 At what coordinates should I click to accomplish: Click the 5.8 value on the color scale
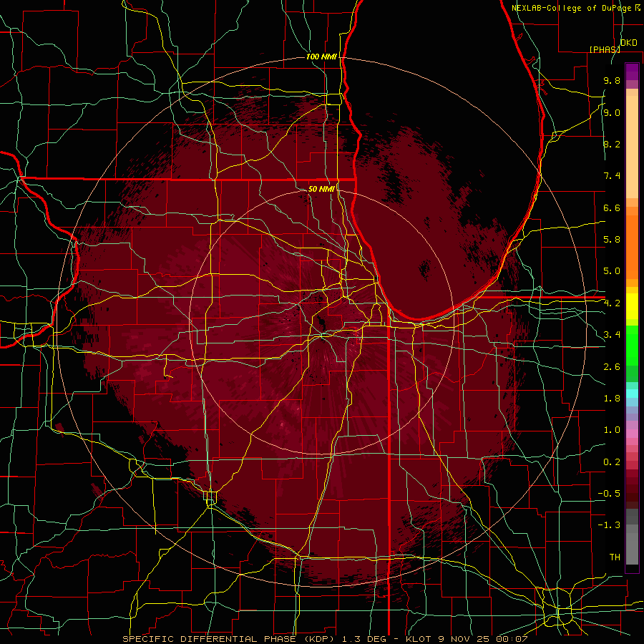coord(612,240)
